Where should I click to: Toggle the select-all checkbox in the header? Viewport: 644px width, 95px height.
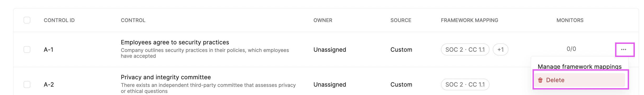[27, 20]
